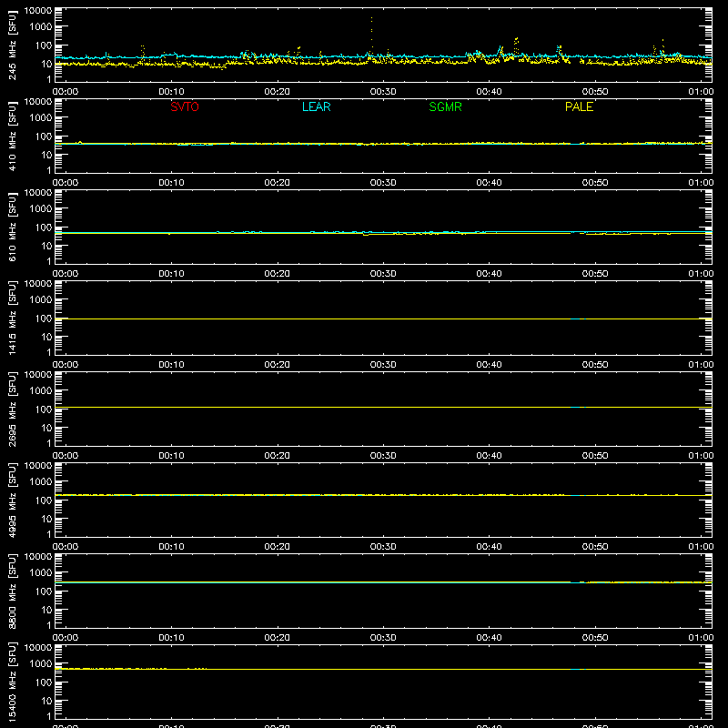Screen dimensions: 728x728
Task: Click 1000 tick value on 2695 MHz axis
Action: click(x=41, y=391)
